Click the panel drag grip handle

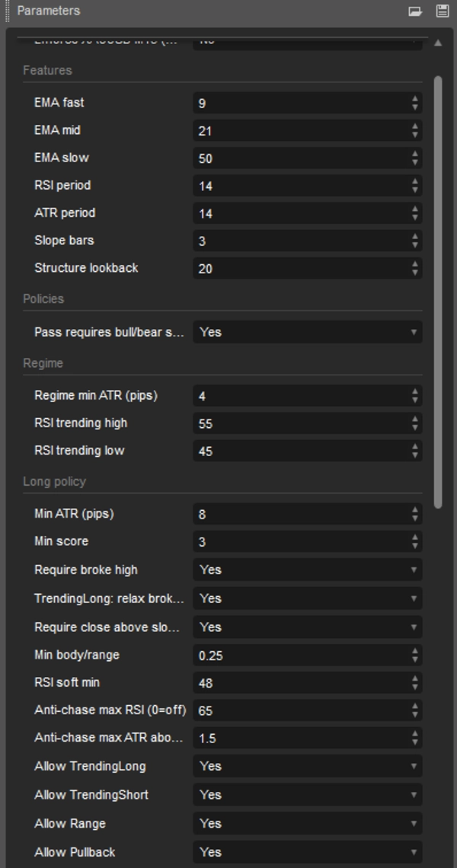[x=8, y=11]
